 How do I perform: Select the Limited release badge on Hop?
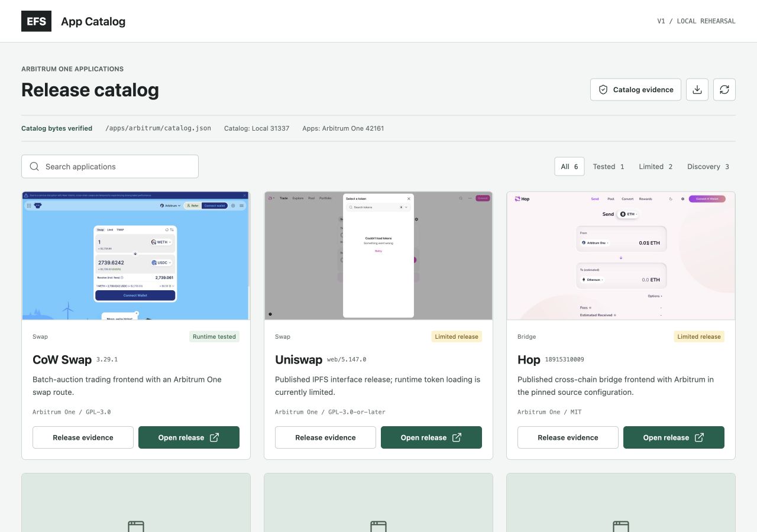699,337
